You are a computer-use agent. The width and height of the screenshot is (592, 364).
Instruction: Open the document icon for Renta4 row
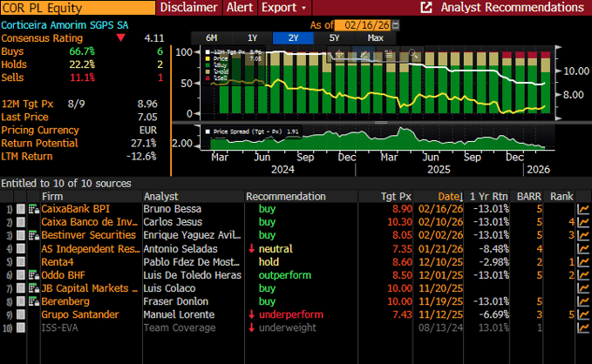click(x=21, y=261)
